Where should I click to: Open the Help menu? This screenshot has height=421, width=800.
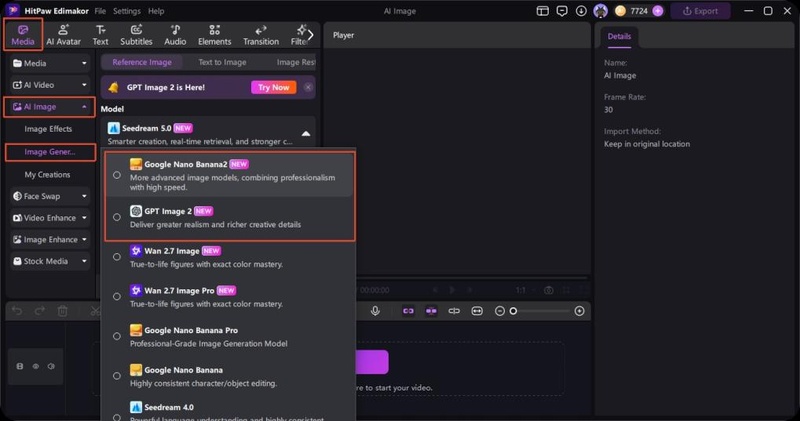point(156,11)
